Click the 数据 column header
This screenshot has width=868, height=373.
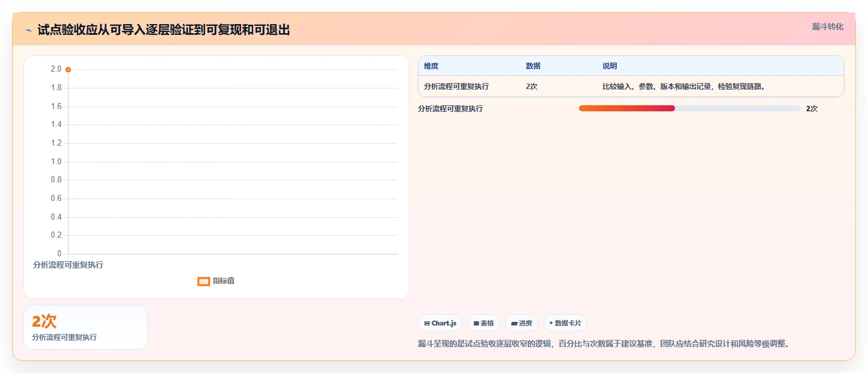click(x=533, y=66)
